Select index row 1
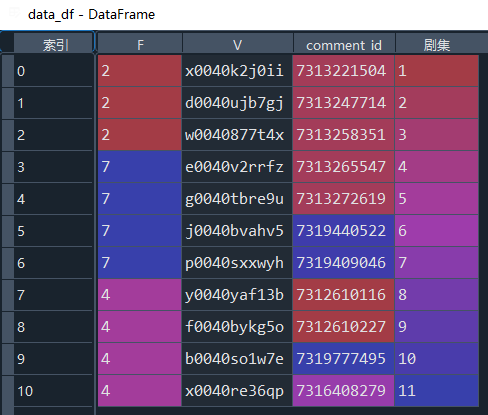 click(x=53, y=103)
